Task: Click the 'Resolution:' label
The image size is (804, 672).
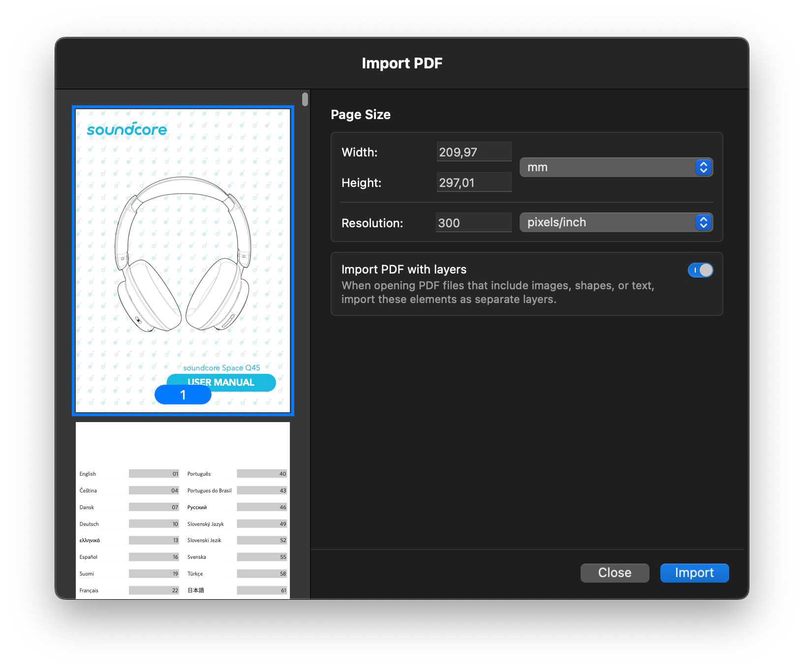Action: 372,223
